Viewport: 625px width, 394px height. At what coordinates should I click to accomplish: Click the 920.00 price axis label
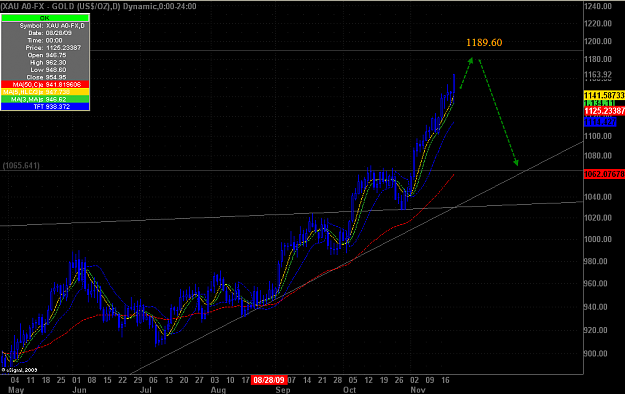pyautogui.click(x=596, y=331)
